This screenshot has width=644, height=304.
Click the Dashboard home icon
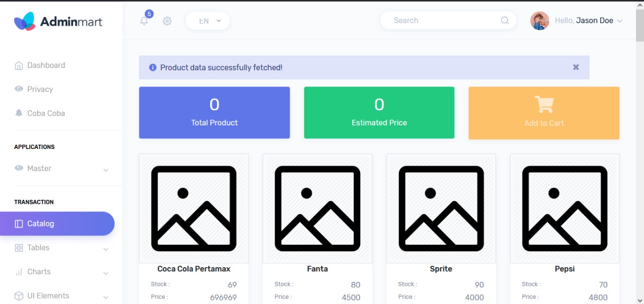pyautogui.click(x=19, y=65)
